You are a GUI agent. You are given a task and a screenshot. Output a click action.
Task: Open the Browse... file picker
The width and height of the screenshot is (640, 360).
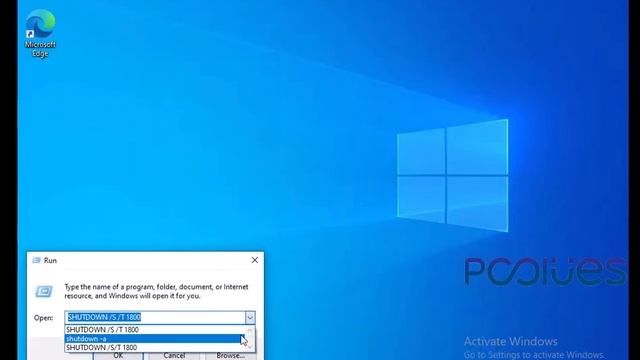pyautogui.click(x=231, y=356)
